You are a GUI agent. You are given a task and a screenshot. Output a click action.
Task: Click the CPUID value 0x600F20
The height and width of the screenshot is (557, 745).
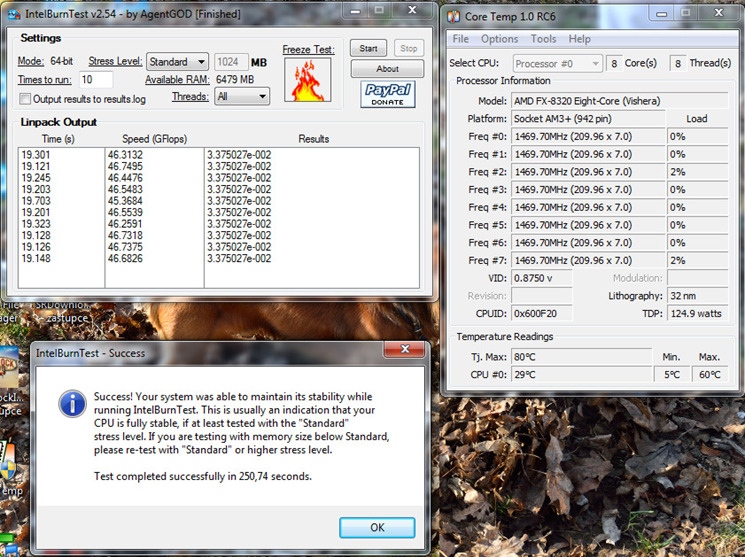[x=542, y=314]
